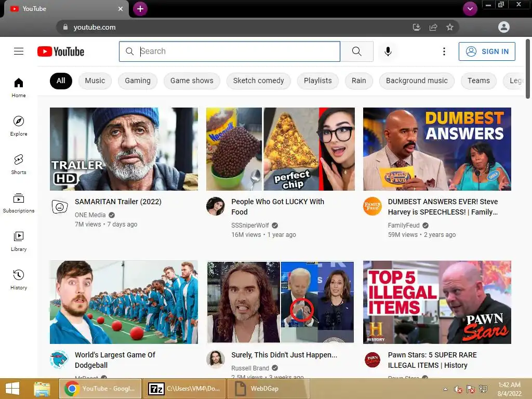This screenshot has height=399, width=532.
Task: Close the YouTube tab
Action: pos(121,9)
